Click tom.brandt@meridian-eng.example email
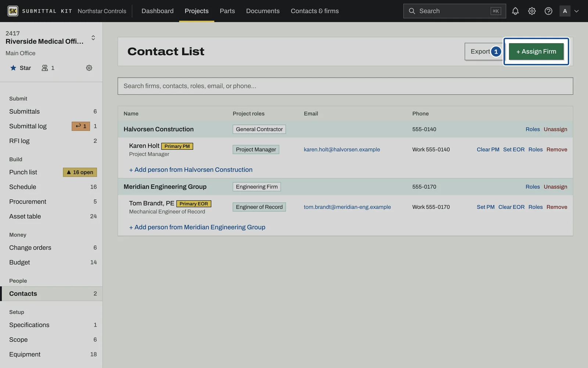Screen dimensions: 588x368 coord(347,207)
